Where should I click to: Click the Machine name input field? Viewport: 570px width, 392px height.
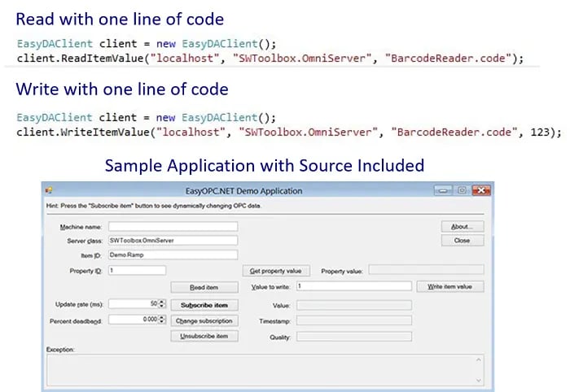pos(173,227)
